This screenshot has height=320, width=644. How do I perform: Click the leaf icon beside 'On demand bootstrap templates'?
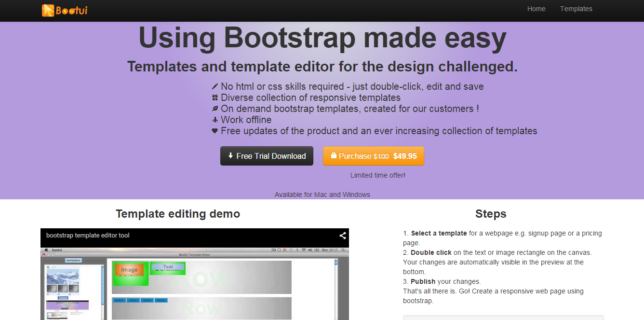215,109
